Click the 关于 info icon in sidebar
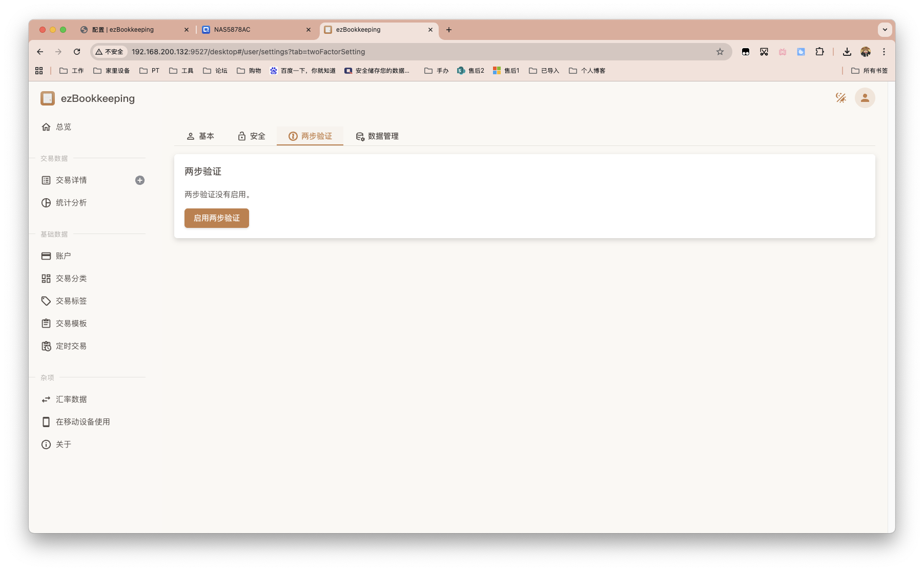Screen dimensions: 924x571 click(46, 444)
